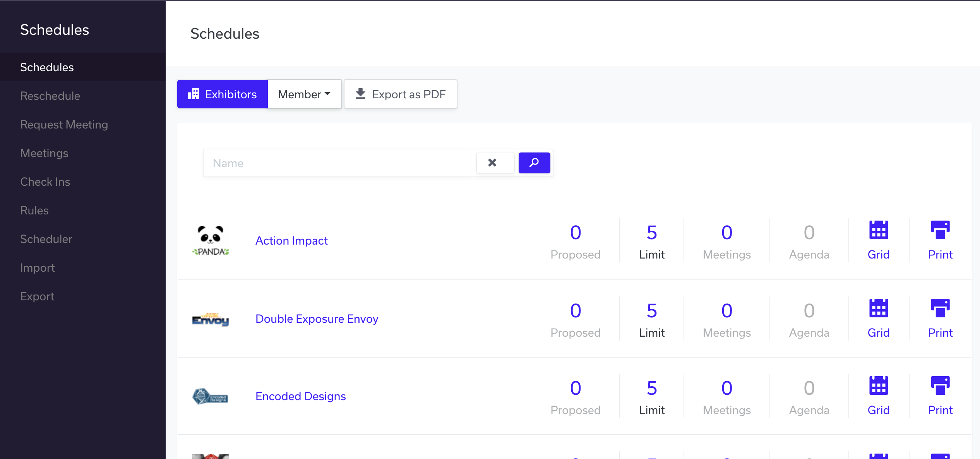Open the Action Impact link
Viewport: 980px width, 459px height.
pos(291,240)
